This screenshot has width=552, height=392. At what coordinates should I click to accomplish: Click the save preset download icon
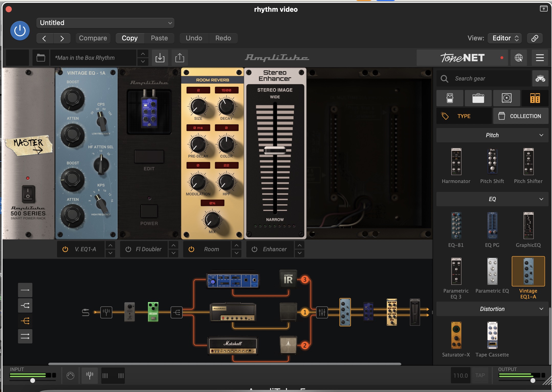pos(160,58)
